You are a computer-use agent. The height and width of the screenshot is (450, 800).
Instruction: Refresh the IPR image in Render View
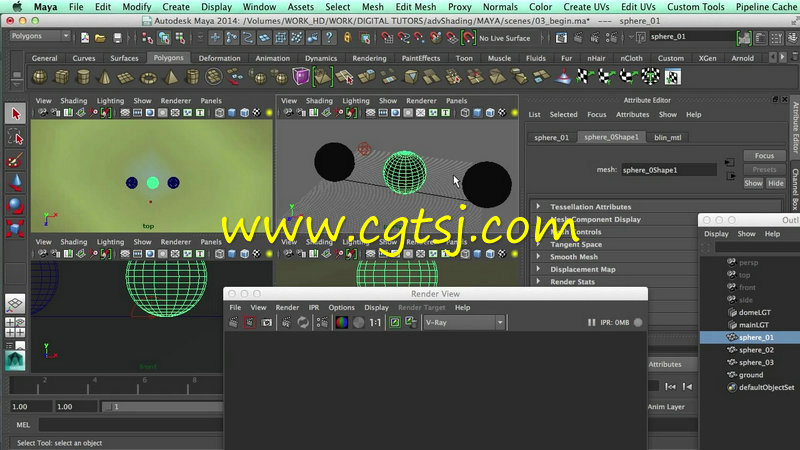click(303, 322)
